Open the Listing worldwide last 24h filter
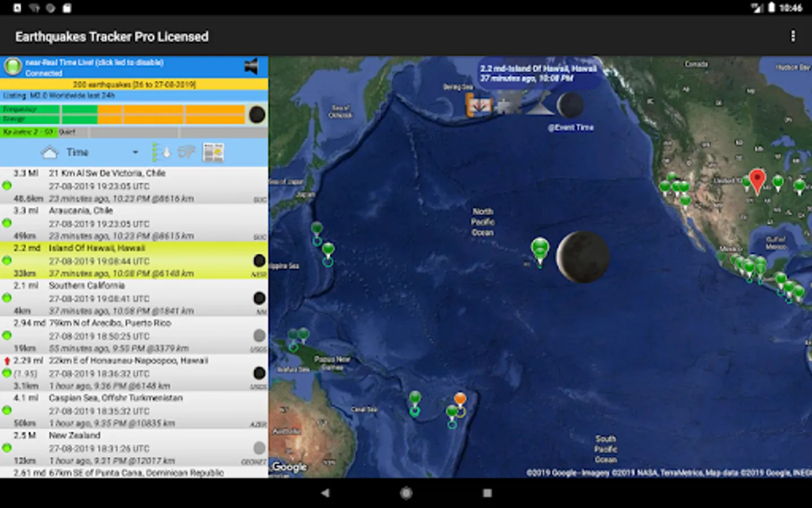Viewport: 812px width, 508px height. point(134,95)
